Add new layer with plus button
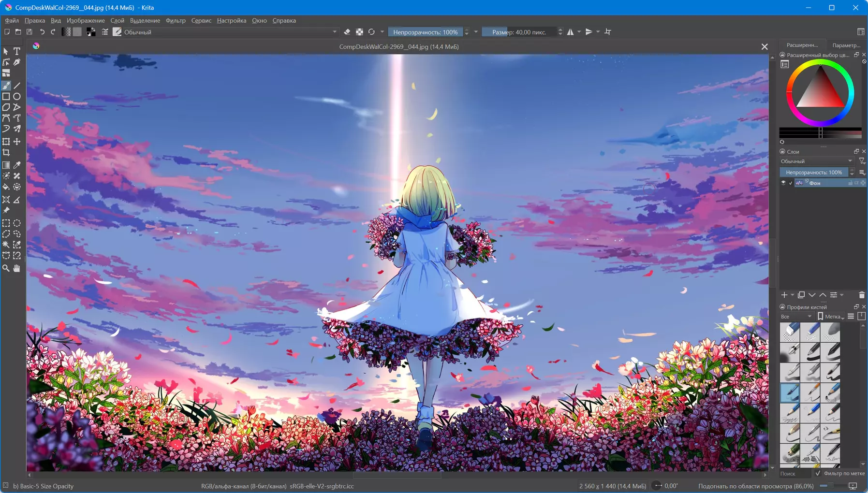This screenshot has width=868, height=493. coord(784,295)
